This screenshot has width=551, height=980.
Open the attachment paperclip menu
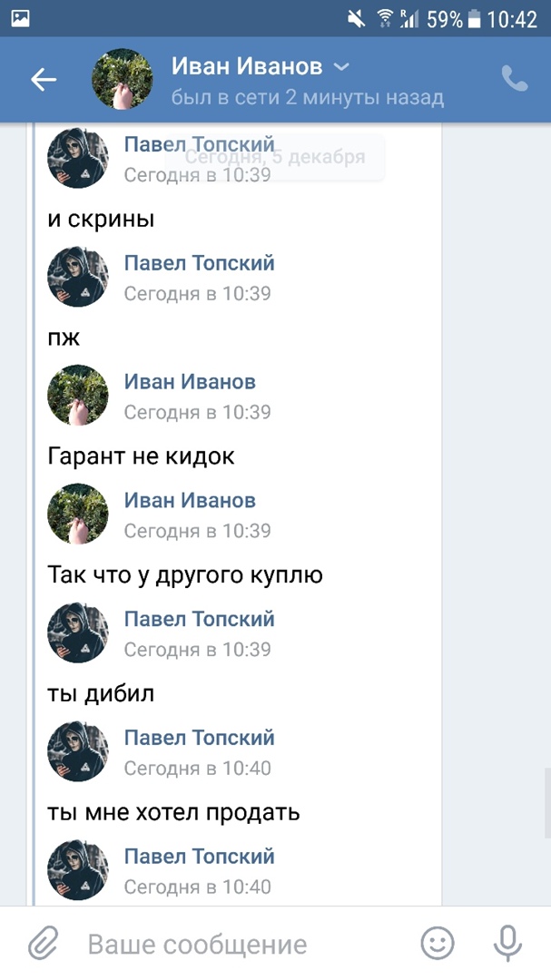pyautogui.click(x=43, y=944)
